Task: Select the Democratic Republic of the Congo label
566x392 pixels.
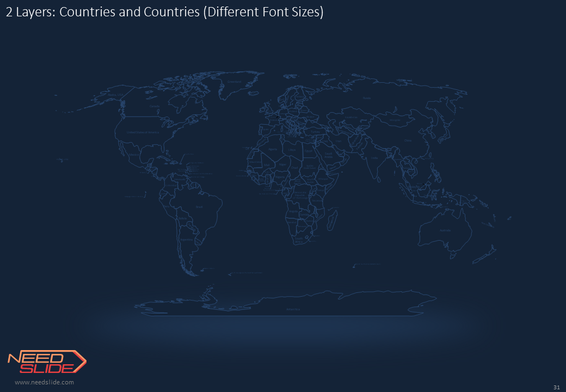Action: [x=300, y=195]
